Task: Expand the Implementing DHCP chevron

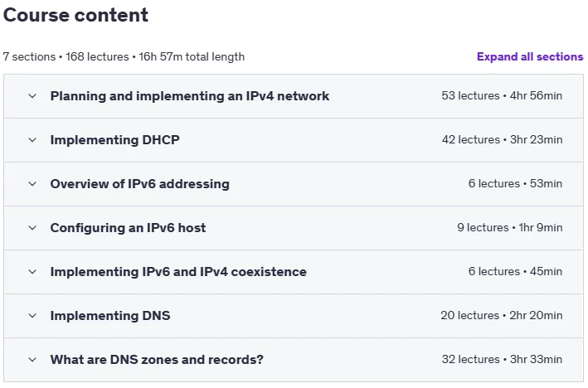Action: (x=32, y=140)
